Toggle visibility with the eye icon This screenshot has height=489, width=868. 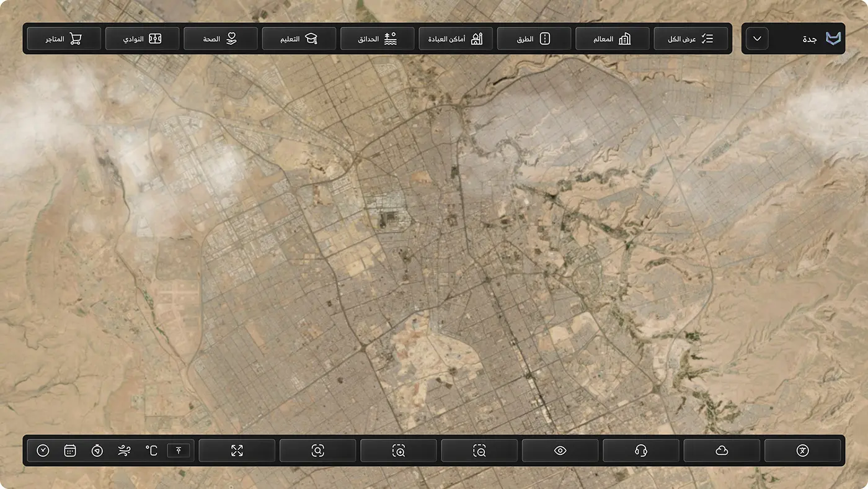point(560,451)
